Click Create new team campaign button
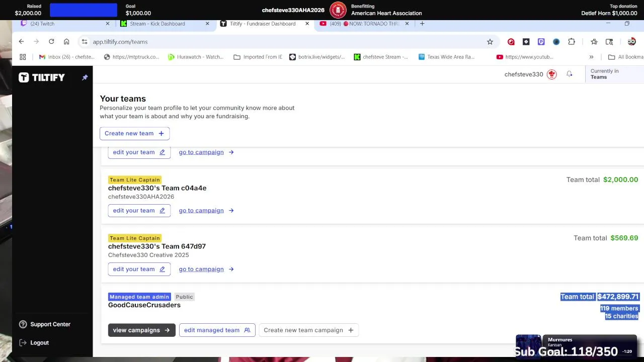 pyautogui.click(x=308, y=330)
